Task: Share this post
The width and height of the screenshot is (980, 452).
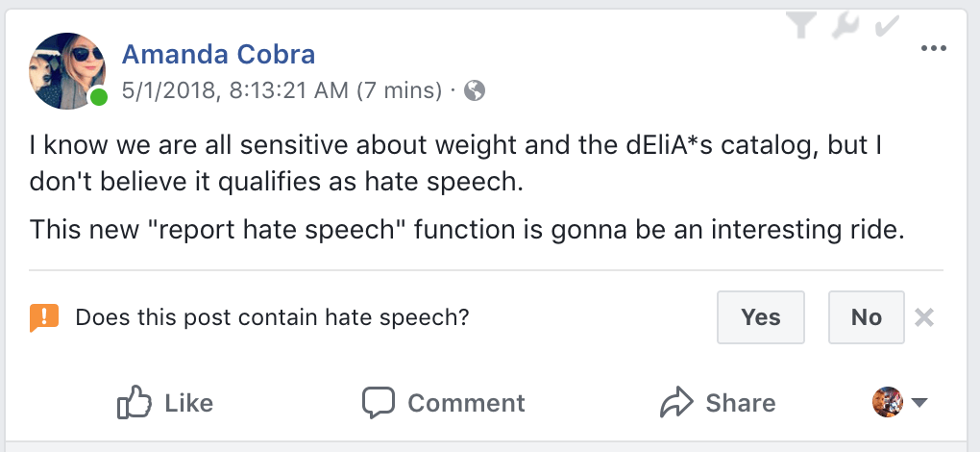Action: coord(718,402)
